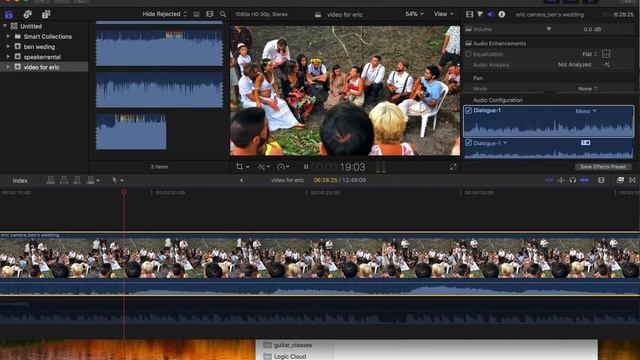Show the Effects browser
This screenshot has width=640, height=360.
pos(620,180)
